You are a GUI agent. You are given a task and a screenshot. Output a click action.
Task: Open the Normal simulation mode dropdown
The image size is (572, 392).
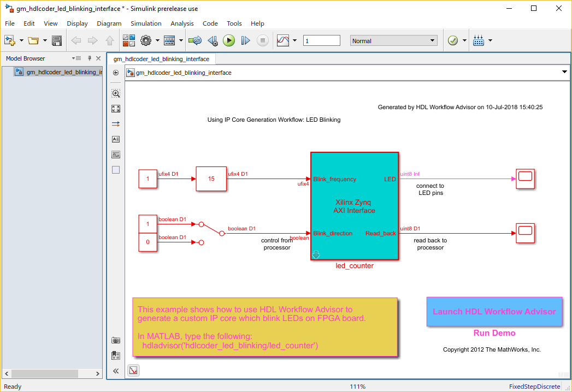point(393,40)
